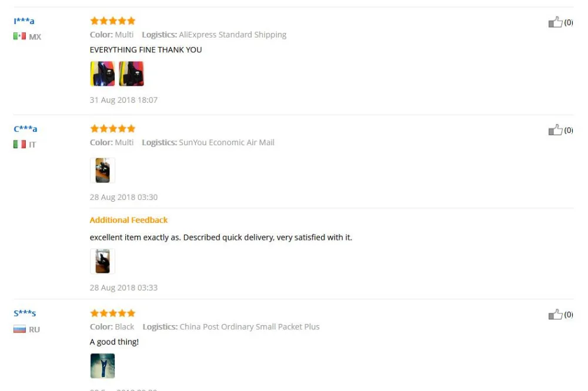The image size is (588, 391).
Task: Click the helpful count beside I***a's thumbs-up
Action: [x=569, y=22]
